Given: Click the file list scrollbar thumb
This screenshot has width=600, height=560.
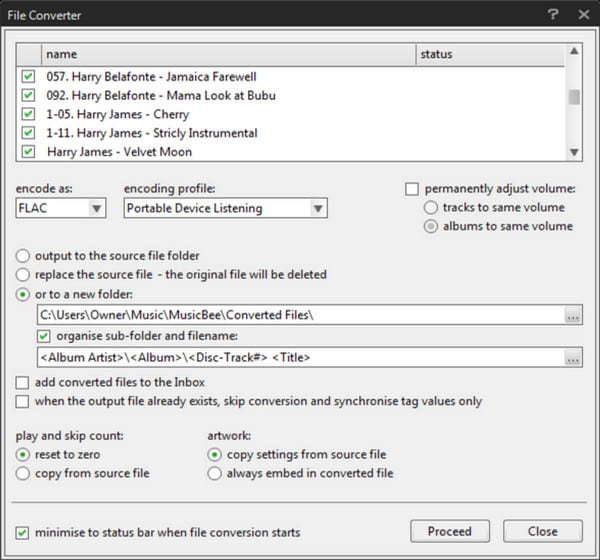Looking at the screenshot, I should coord(574,97).
